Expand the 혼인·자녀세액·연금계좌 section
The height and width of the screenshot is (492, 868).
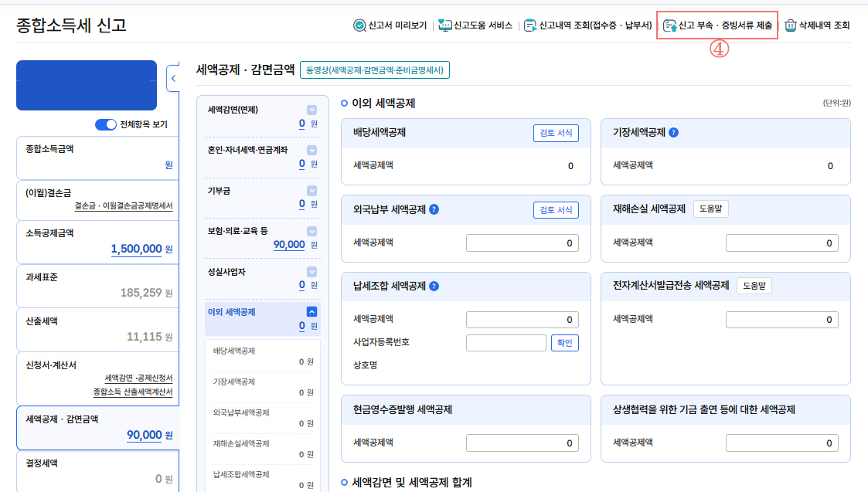[311, 151]
